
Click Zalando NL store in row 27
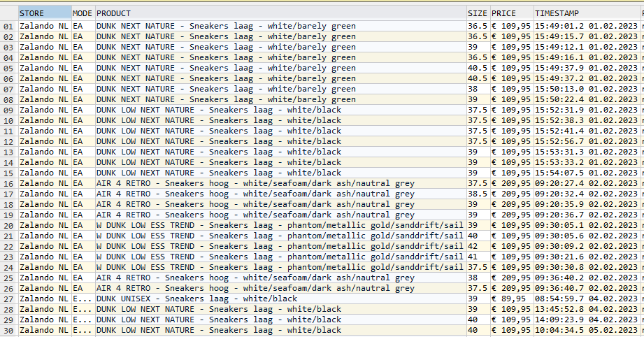(45, 299)
